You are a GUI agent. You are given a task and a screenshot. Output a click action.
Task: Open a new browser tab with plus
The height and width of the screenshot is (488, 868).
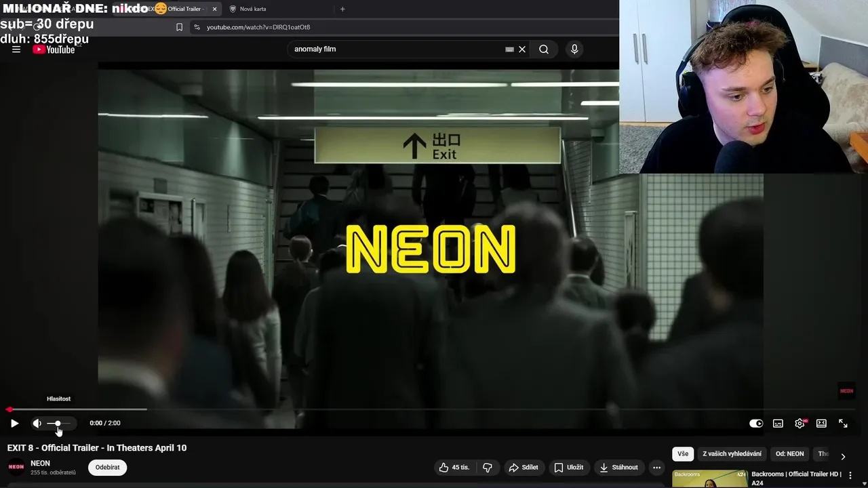(342, 9)
